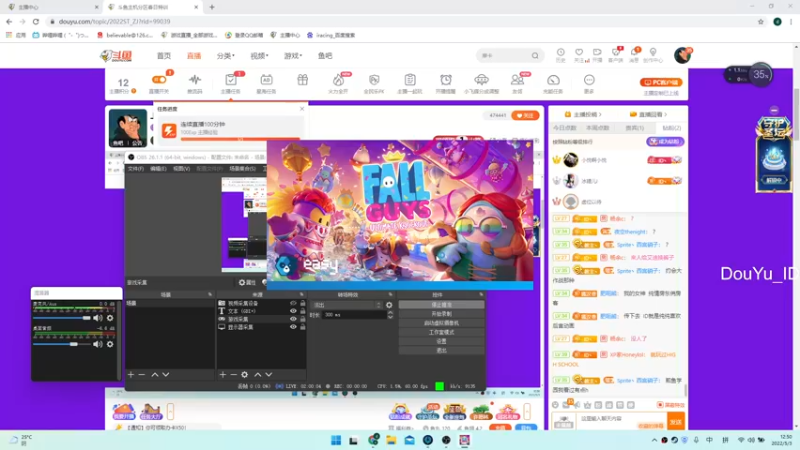The image size is (800, 450).
Task: Adjust the 麦克风/Aux volume slider
Action: coord(62,318)
